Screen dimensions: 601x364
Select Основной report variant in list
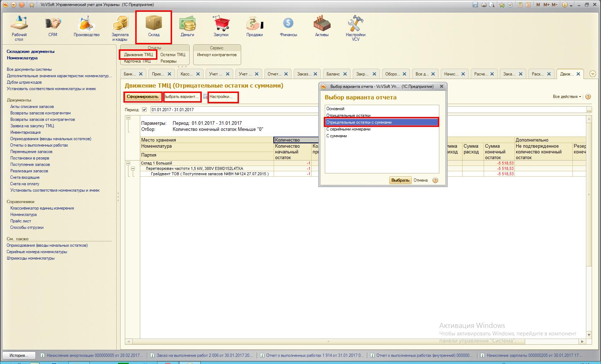(x=336, y=109)
